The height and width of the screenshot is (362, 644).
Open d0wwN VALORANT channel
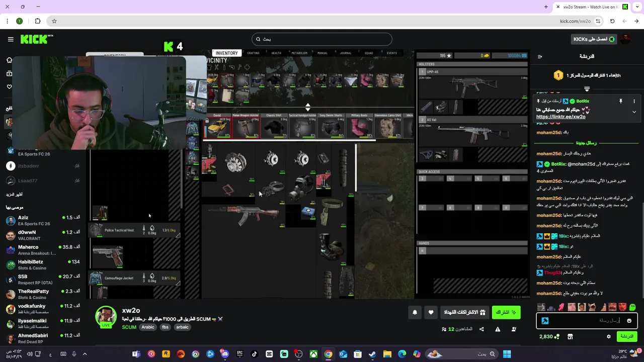click(x=43, y=235)
